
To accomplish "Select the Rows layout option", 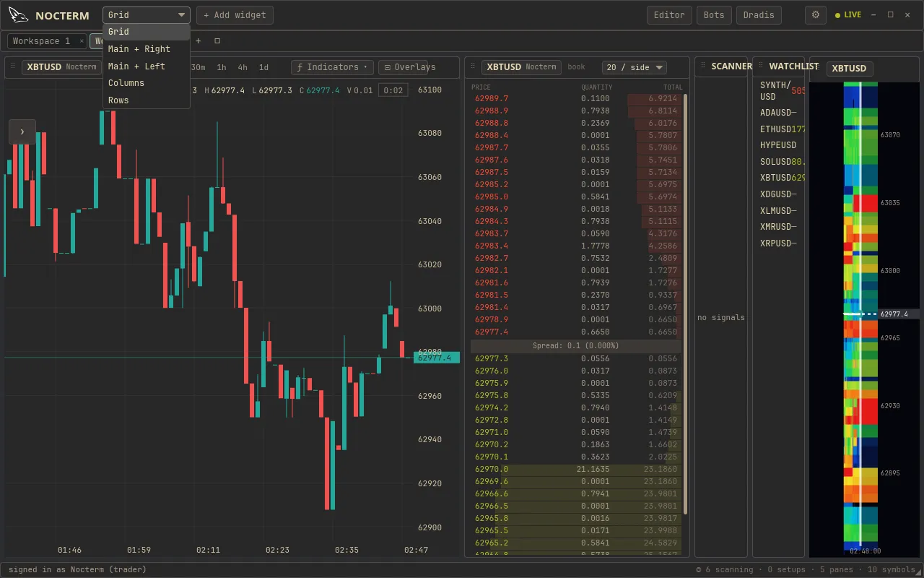I will pyautogui.click(x=147, y=100).
